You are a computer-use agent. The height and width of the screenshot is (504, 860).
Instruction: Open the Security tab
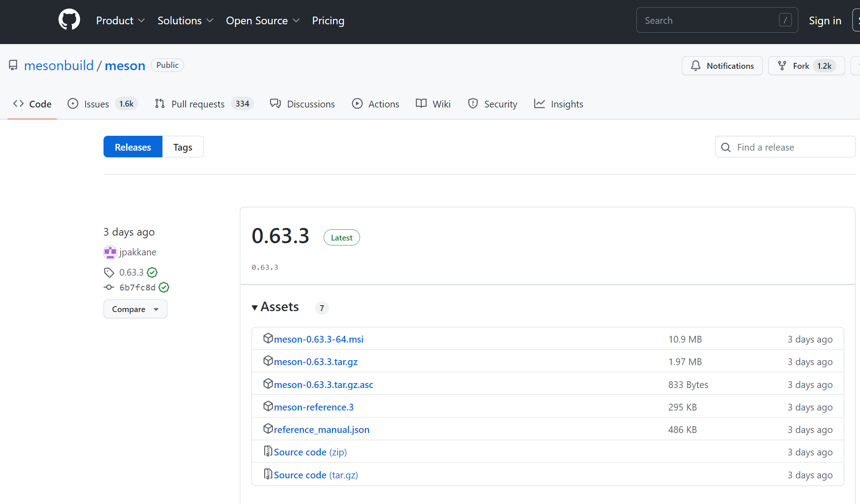pyautogui.click(x=493, y=104)
